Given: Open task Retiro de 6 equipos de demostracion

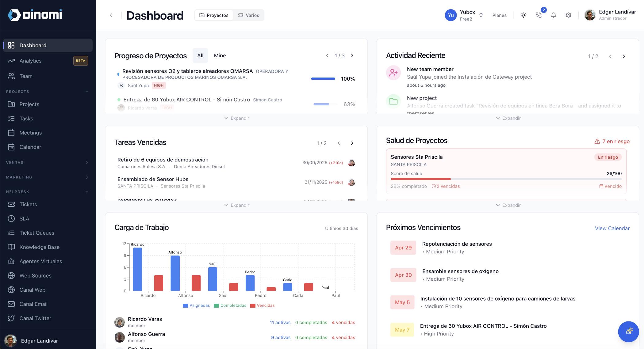Looking at the screenshot, I should (236, 163).
